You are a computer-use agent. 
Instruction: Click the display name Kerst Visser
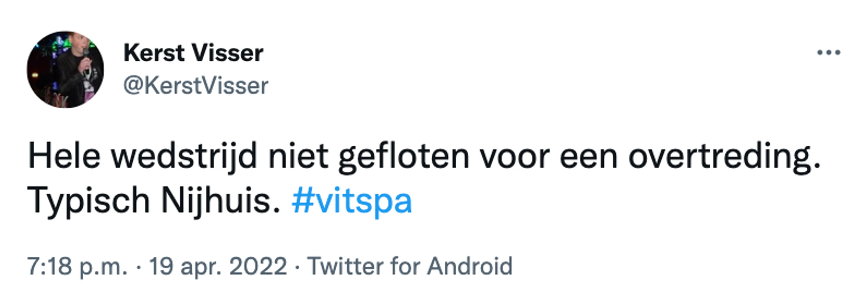(193, 53)
